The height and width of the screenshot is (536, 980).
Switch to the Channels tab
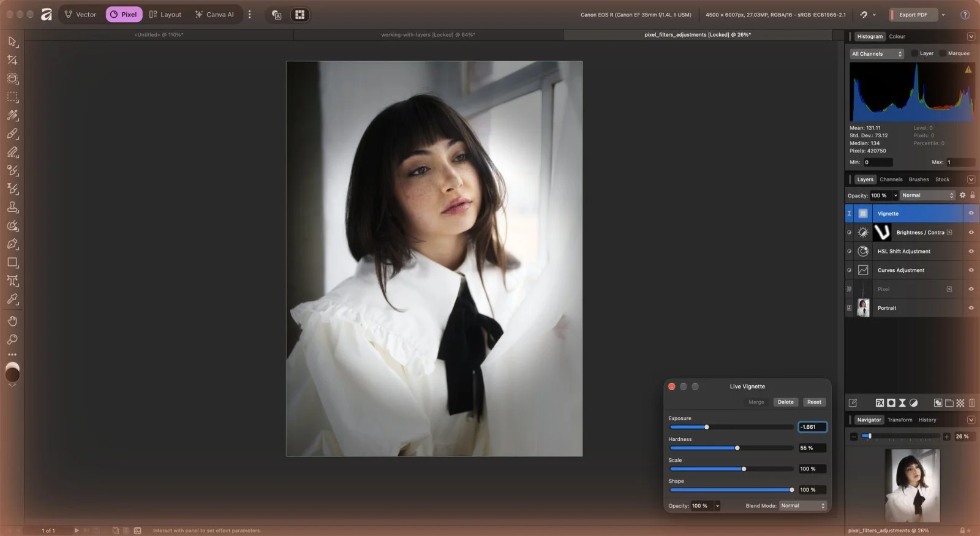pos(891,179)
